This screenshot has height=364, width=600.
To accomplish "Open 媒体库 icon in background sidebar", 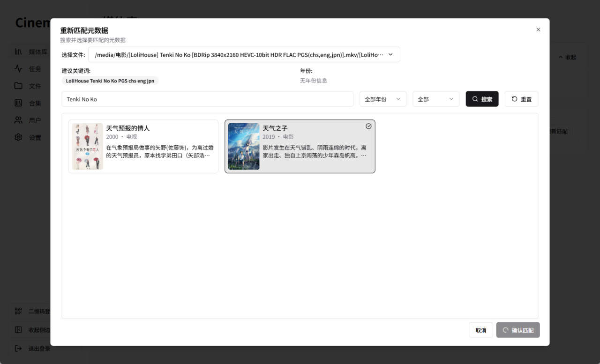I will click(18, 52).
